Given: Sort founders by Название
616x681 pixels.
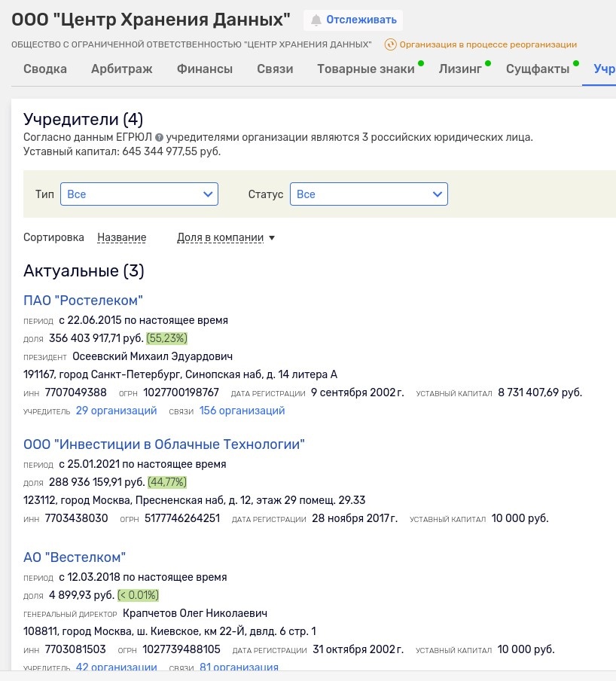Looking at the screenshot, I should click(x=121, y=237).
